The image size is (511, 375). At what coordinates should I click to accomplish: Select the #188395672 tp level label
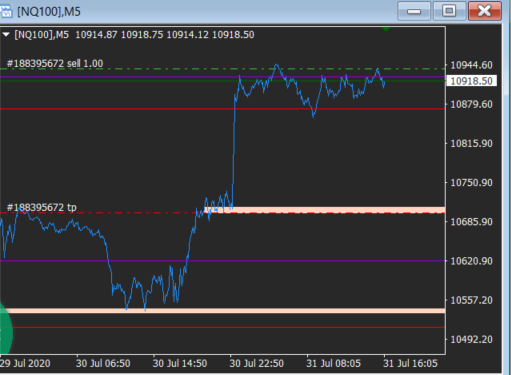click(42, 207)
